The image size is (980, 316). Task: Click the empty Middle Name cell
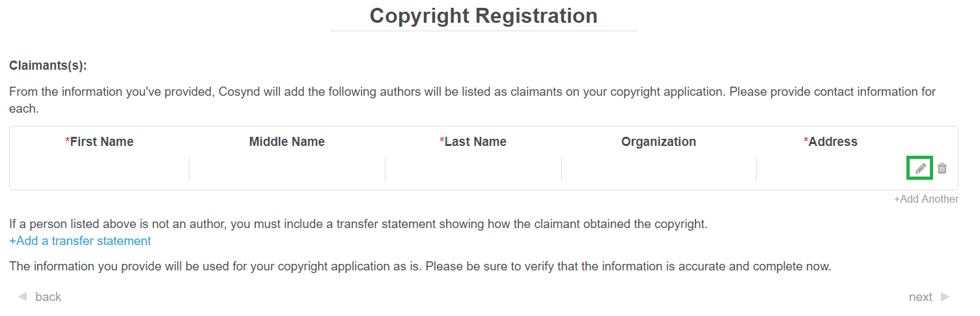(287, 168)
